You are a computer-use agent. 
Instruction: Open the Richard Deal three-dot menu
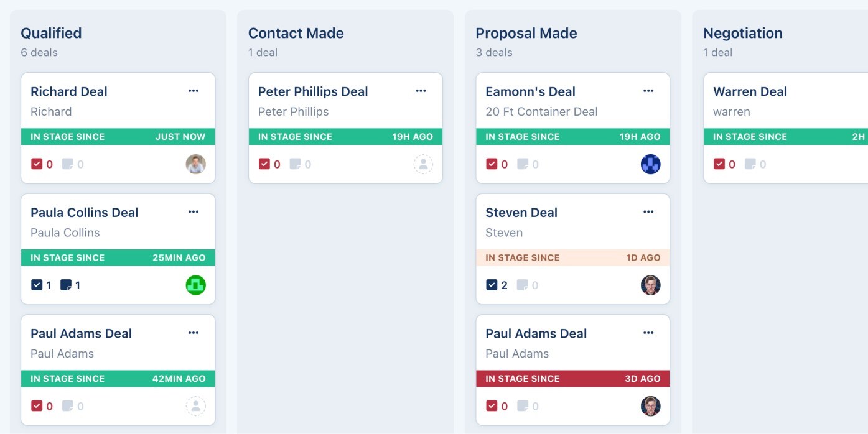point(194,91)
